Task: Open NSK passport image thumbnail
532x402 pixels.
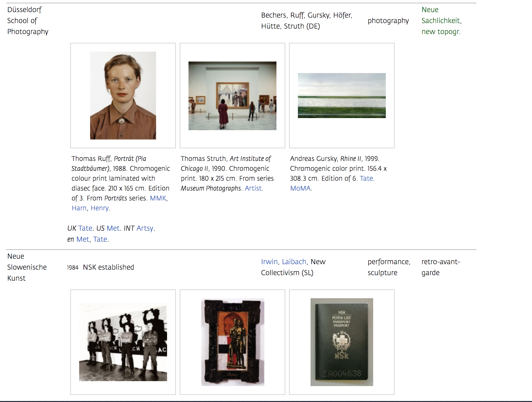Action: pyautogui.click(x=342, y=342)
